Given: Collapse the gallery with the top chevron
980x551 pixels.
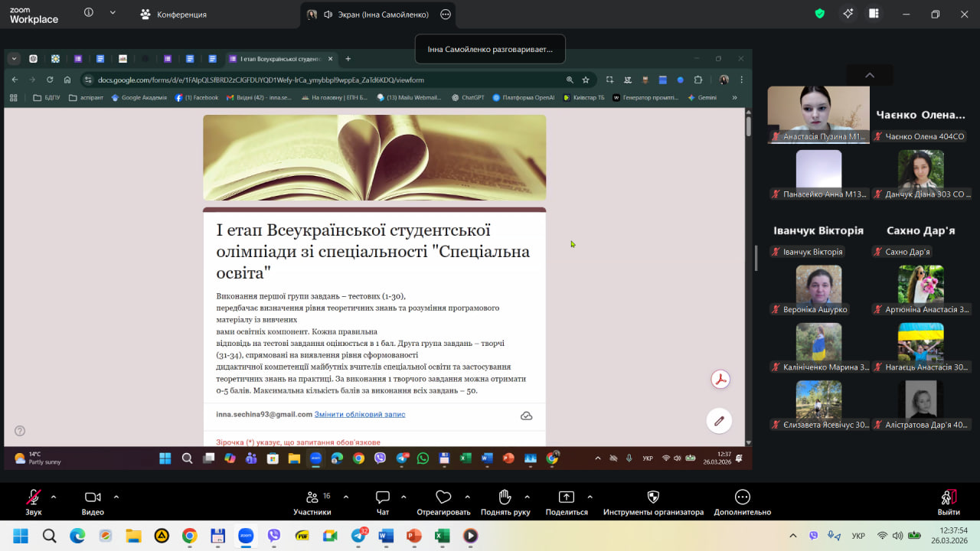Looking at the screenshot, I should coord(869,75).
